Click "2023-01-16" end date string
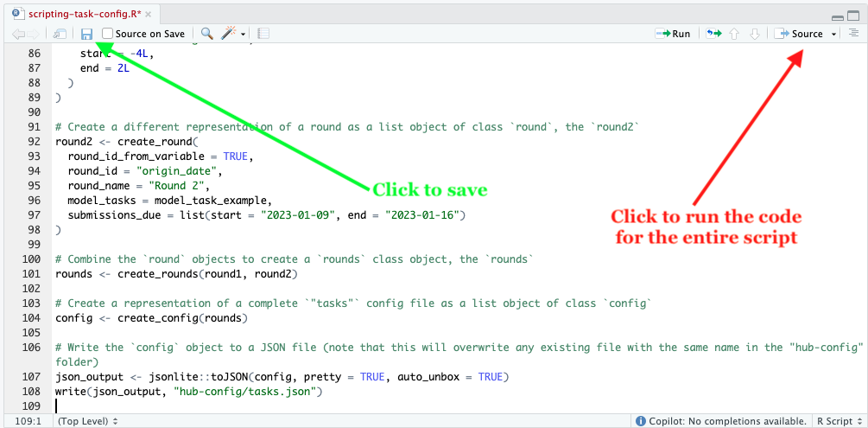 (421, 215)
